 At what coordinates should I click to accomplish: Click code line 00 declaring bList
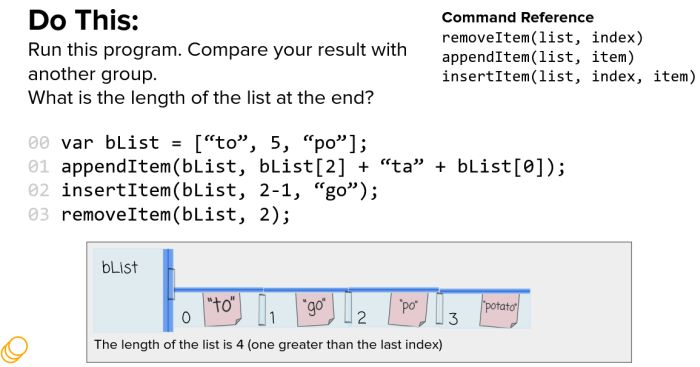click(197, 143)
